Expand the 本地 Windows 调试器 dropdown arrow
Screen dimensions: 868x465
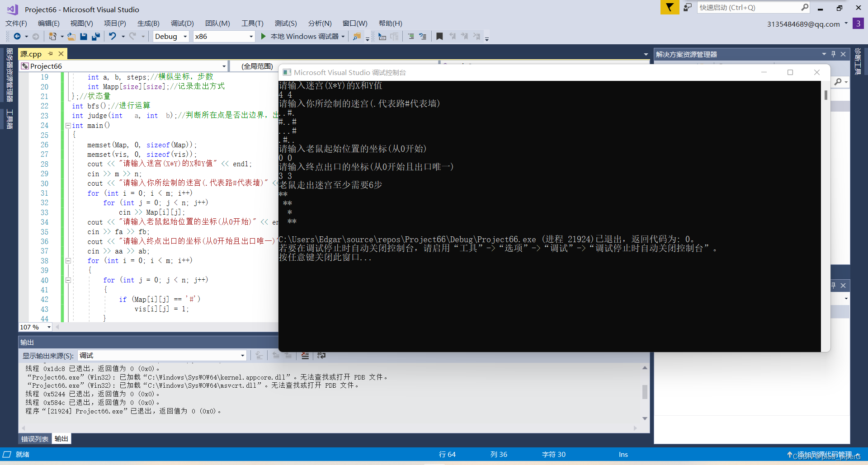pos(343,37)
